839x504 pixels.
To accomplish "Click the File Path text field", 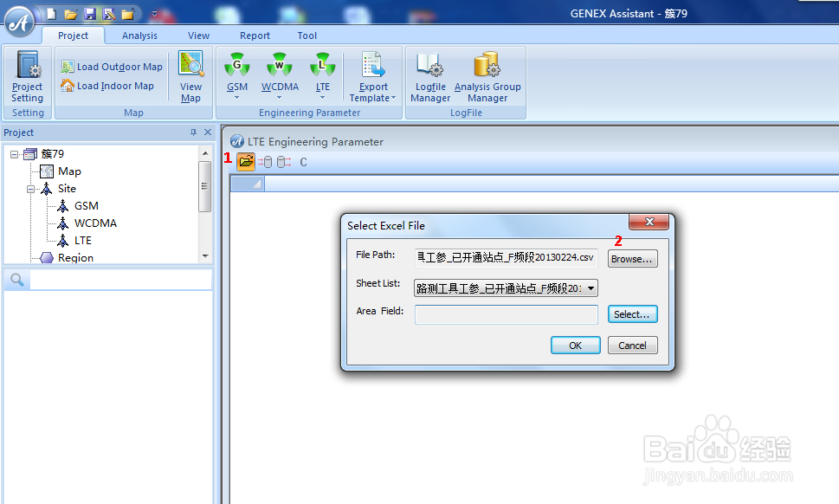I will (506, 257).
